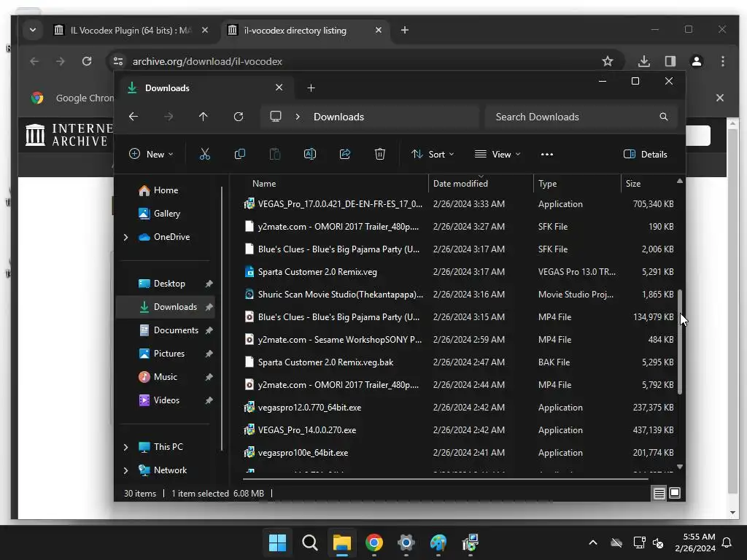Click the Chrome address bar URL
This screenshot has height=560, width=747.
207,61
